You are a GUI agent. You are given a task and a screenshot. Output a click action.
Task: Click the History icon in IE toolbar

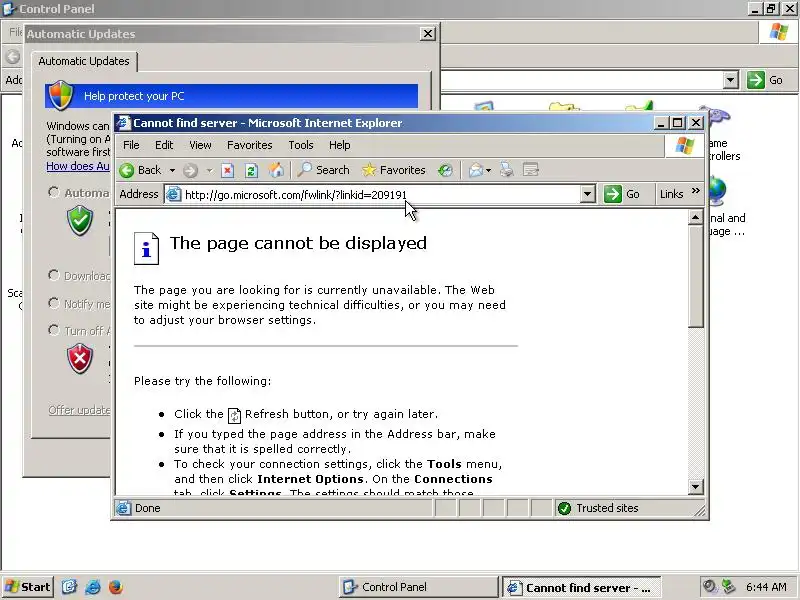coord(445,170)
